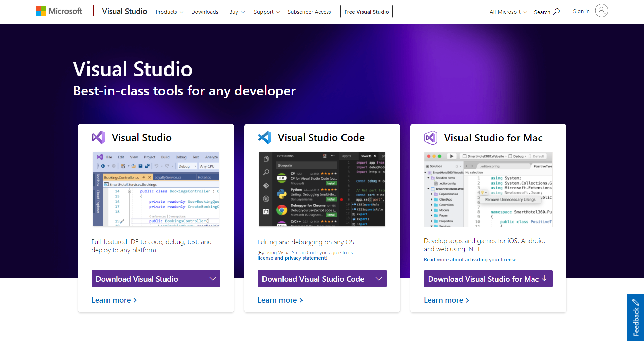Viewport: 644px width, 342px height.
Task: Expand the Support menu
Action: tap(267, 12)
